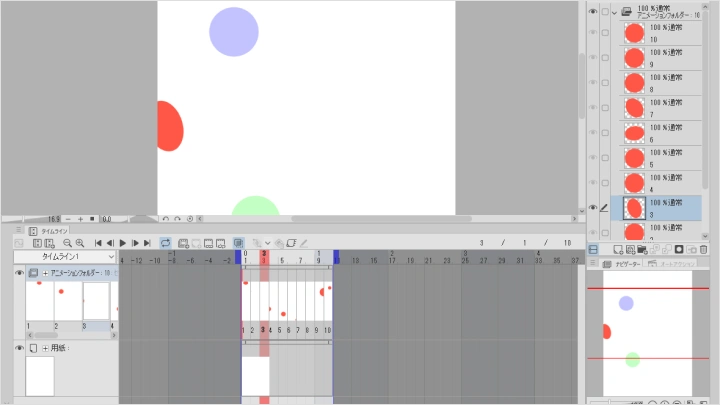Click the light table cel icon in the timeline toolbar
720x405 pixels.
pyautogui.click(x=291, y=243)
